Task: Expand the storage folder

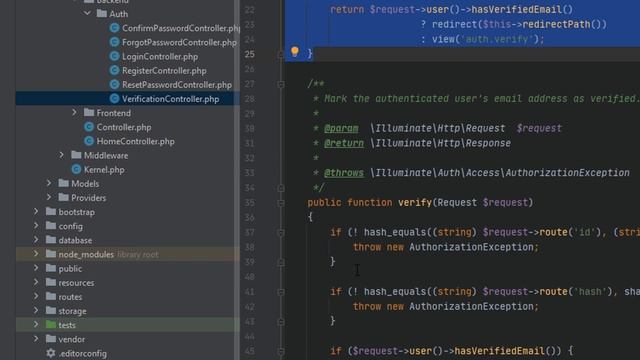Action: [36, 310]
